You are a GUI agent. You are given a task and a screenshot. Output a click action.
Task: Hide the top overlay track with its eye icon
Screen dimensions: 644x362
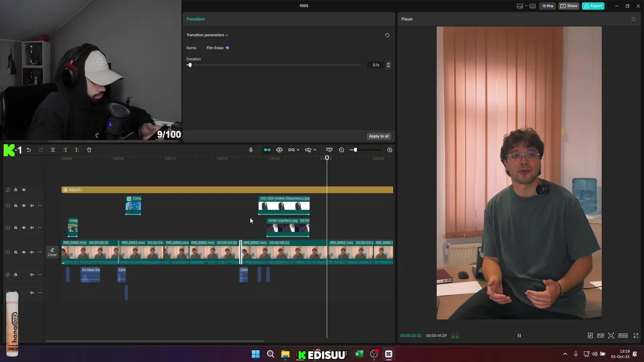[24, 206]
